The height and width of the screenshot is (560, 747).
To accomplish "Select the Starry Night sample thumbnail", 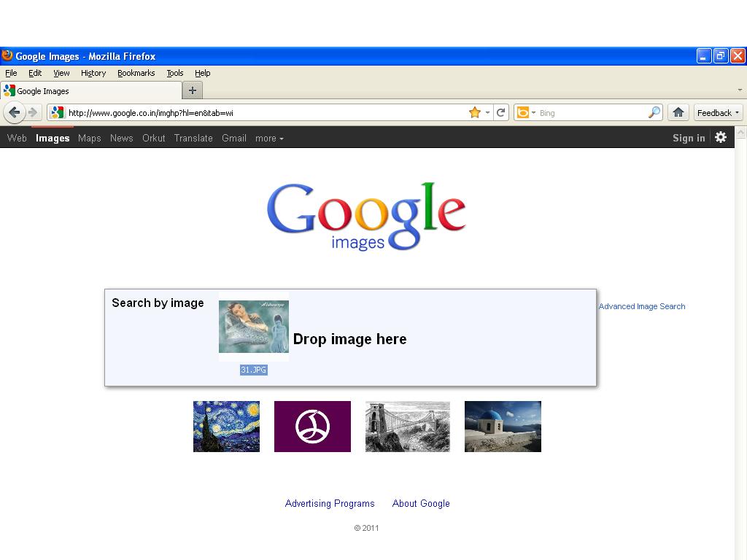I will coord(226,426).
